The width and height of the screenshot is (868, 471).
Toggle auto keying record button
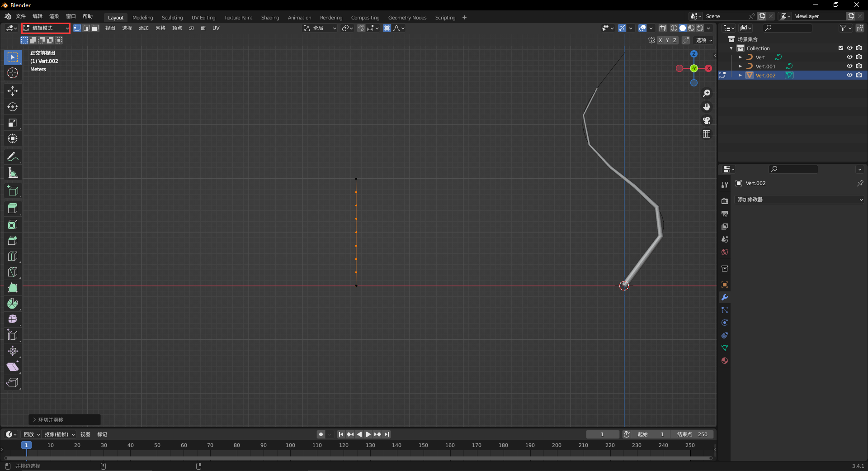(x=321, y=434)
